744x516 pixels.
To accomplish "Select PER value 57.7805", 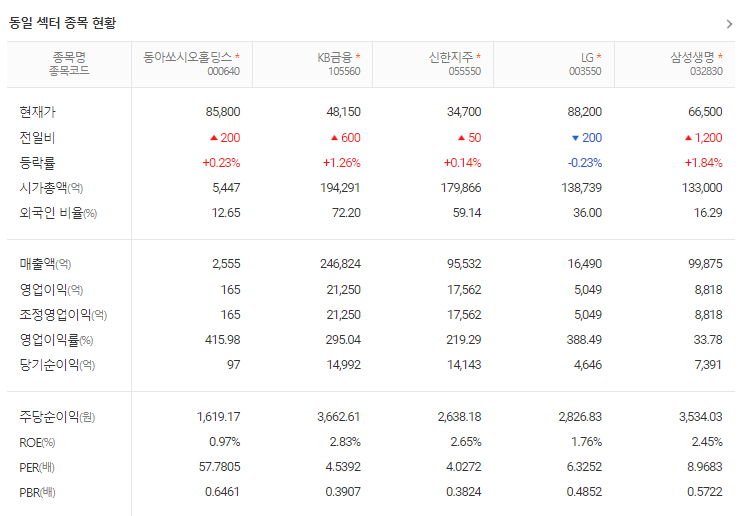I will [220, 467].
